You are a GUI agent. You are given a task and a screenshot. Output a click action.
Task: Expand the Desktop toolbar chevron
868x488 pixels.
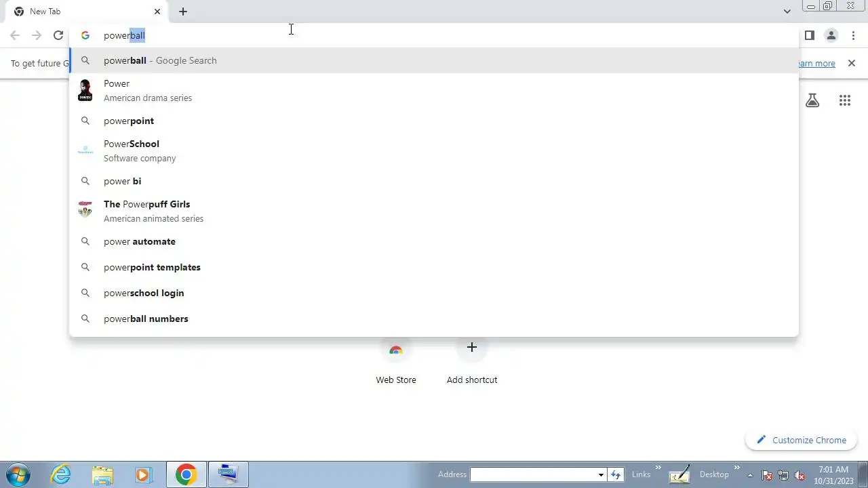pos(736,467)
